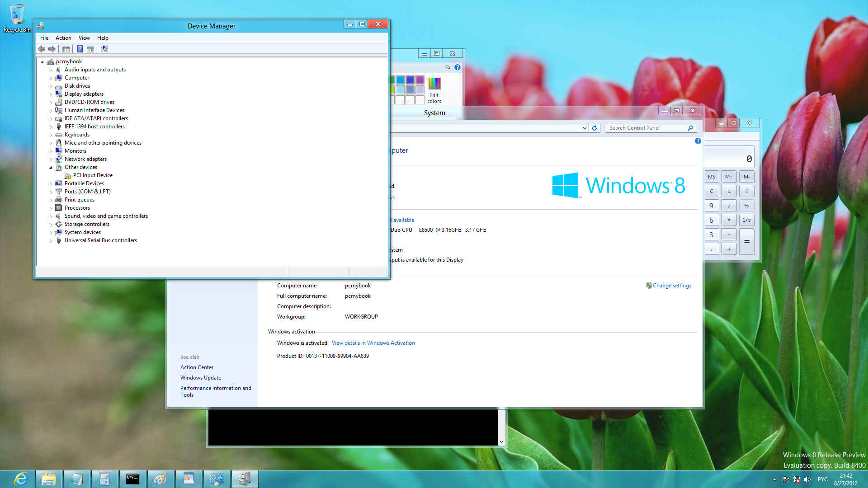868x488 pixels.
Task: Click Scan for hardware changes toolbar icon
Action: (104, 49)
